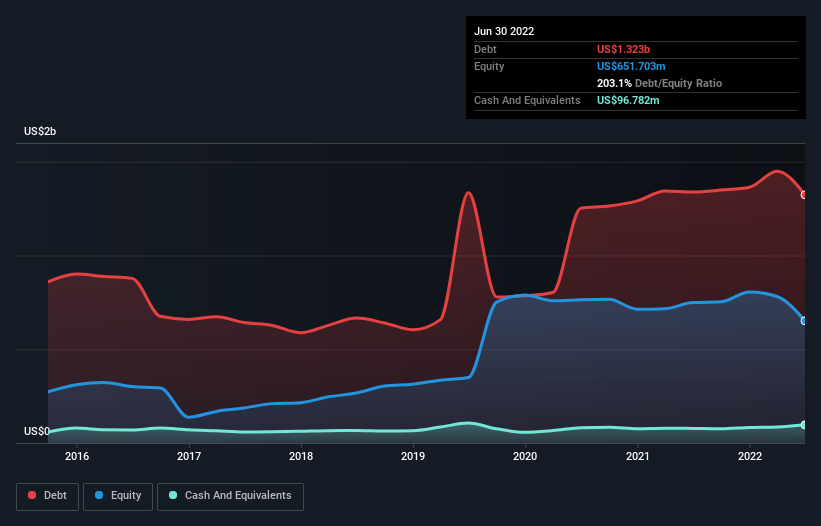
Task: Click the US$1.323b debt value
Action: click(x=623, y=49)
